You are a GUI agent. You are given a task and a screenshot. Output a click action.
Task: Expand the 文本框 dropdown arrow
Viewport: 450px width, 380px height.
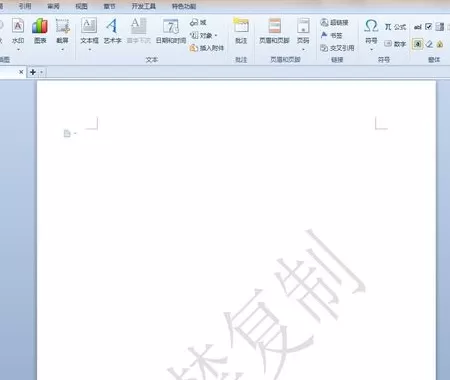tap(89, 49)
